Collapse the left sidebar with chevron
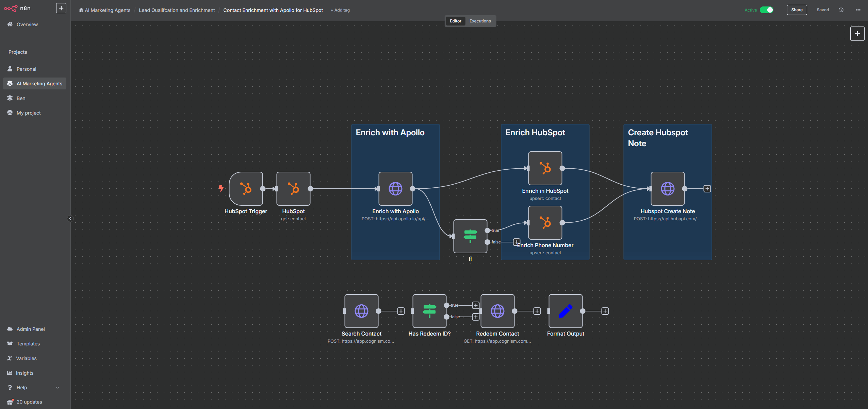868x409 pixels. (70, 219)
